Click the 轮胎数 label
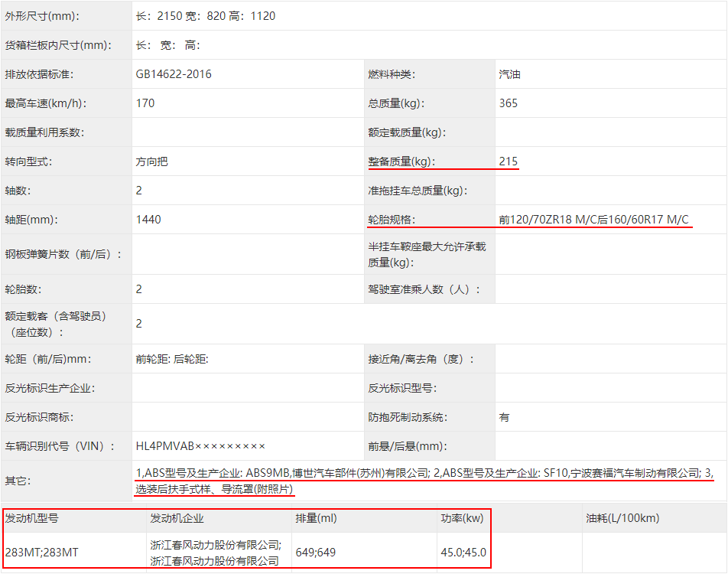Screen dimensions: 728x574 [x=23, y=289]
